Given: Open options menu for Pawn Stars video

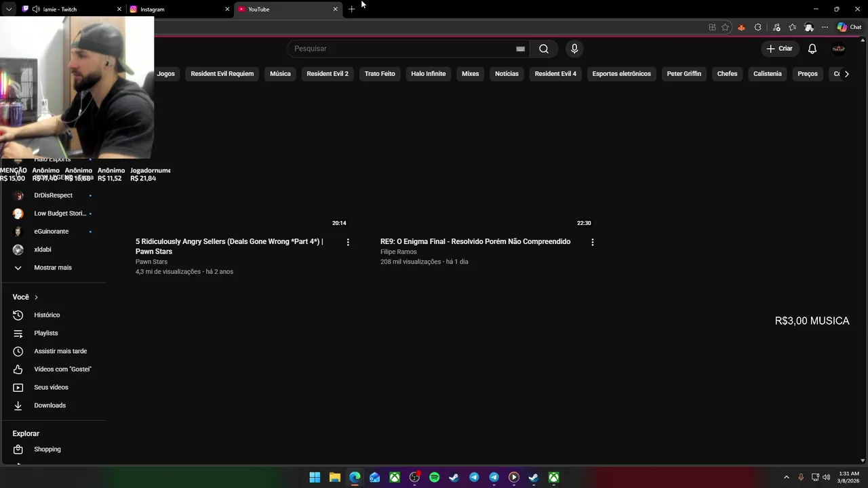Looking at the screenshot, I should pyautogui.click(x=348, y=242).
